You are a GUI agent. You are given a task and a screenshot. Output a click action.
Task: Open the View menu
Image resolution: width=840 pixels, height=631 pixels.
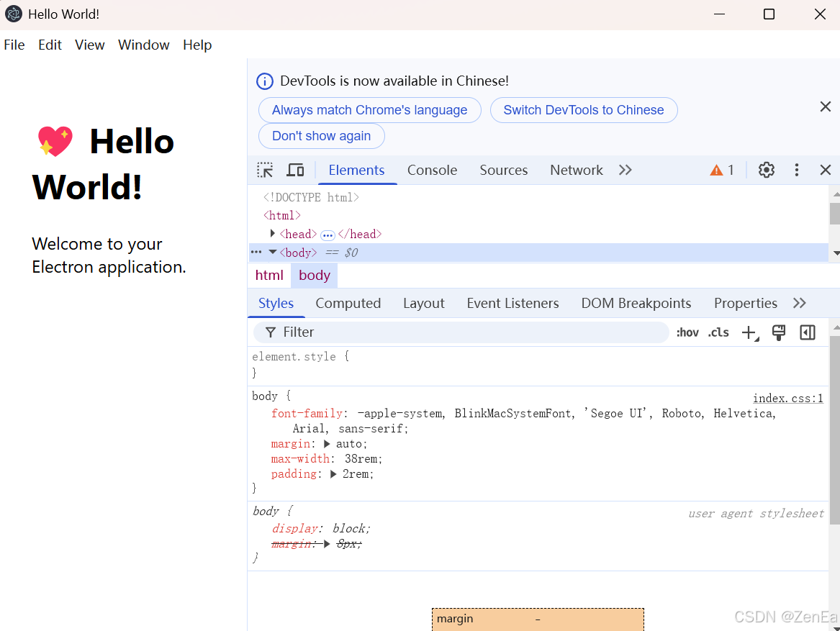pyautogui.click(x=89, y=45)
